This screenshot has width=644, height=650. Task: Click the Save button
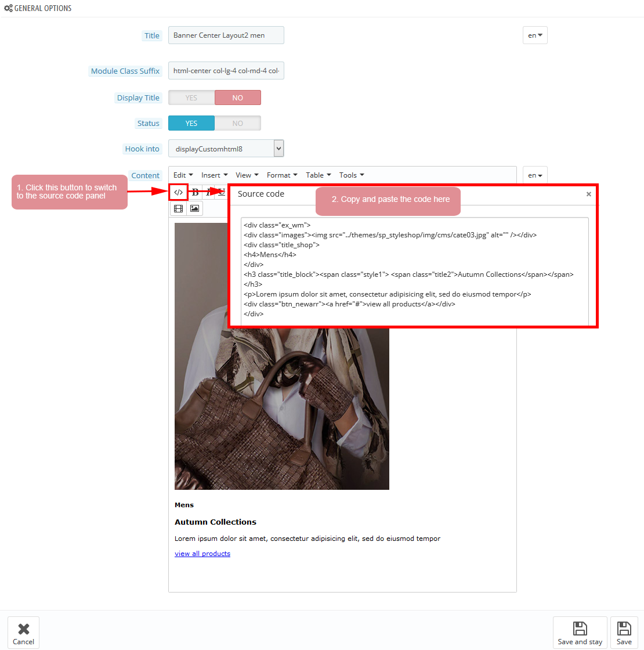pyautogui.click(x=624, y=633)
